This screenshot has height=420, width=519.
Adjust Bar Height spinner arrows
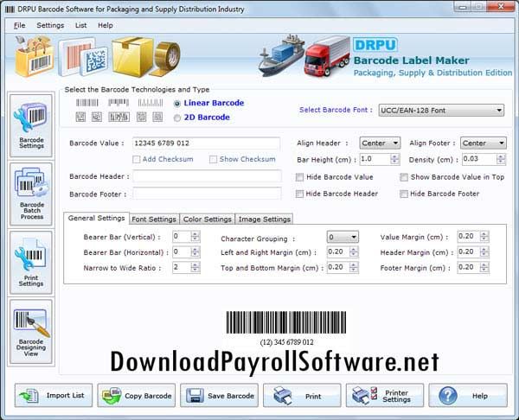[394, 159]
